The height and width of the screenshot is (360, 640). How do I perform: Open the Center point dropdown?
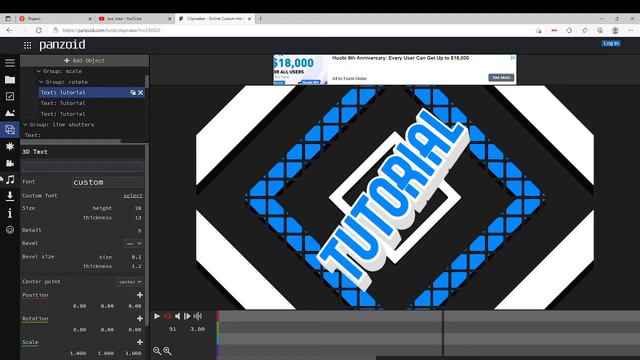click(130, 282)
